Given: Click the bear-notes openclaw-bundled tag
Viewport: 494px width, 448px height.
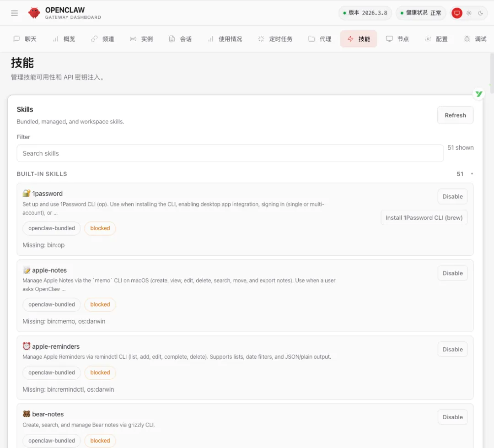Looking at the screenshot, I should click(52, 440).
